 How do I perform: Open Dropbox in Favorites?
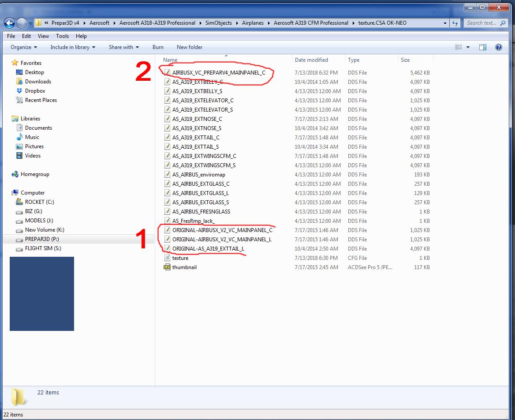[x=35, y=91]
